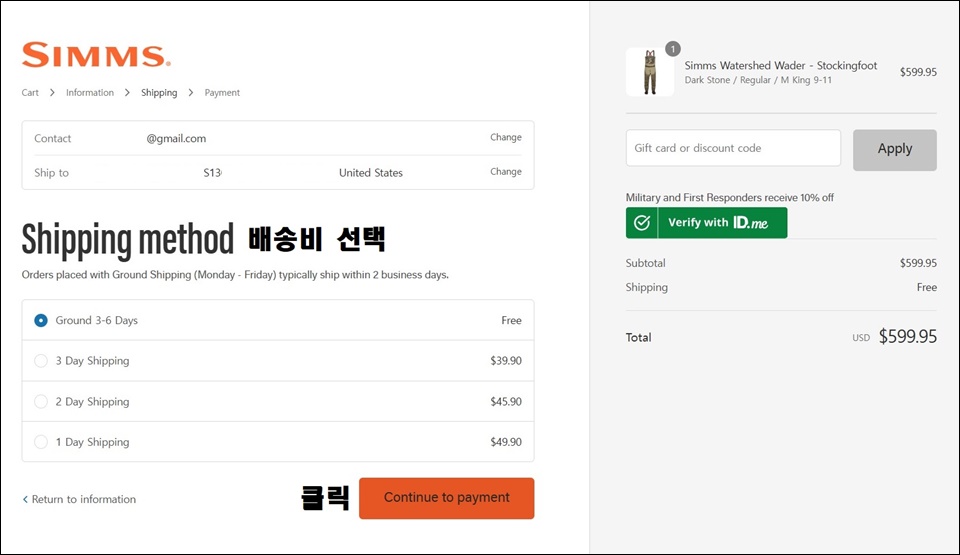
Task: Apply the discount code
Action: coord(894,149)
